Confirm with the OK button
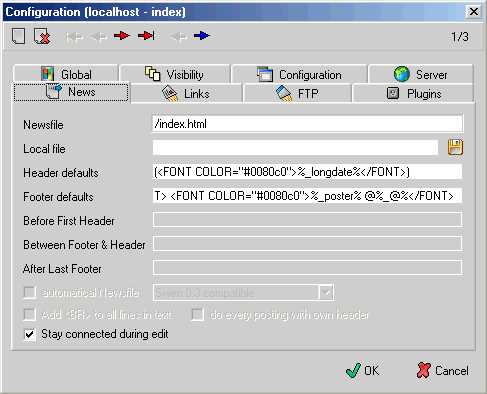The image size is (487, 394). 362,370
